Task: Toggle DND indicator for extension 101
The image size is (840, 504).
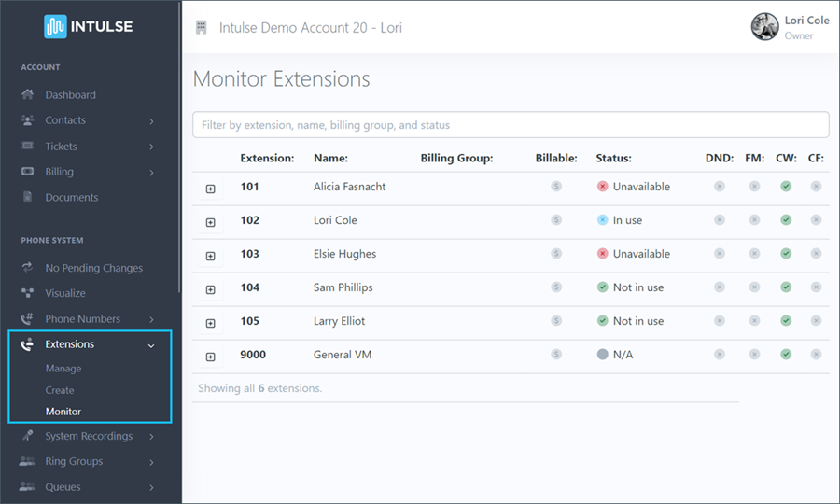Action: tap(720, 187)
